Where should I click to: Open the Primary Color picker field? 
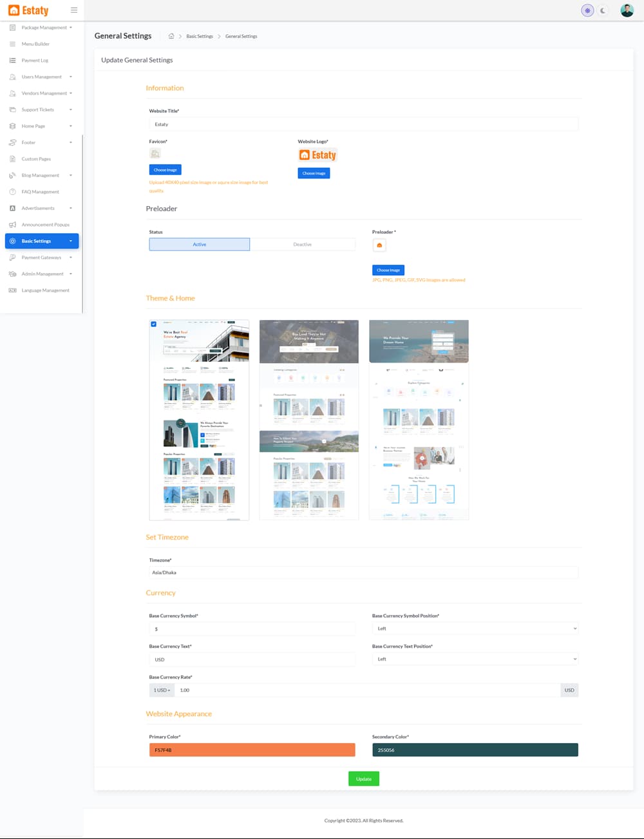click(x=252, y=750)
